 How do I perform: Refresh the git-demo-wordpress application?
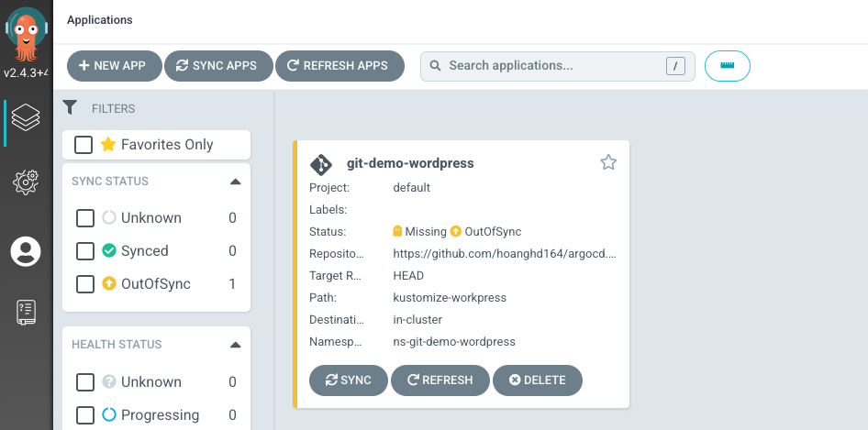point(440,380)
